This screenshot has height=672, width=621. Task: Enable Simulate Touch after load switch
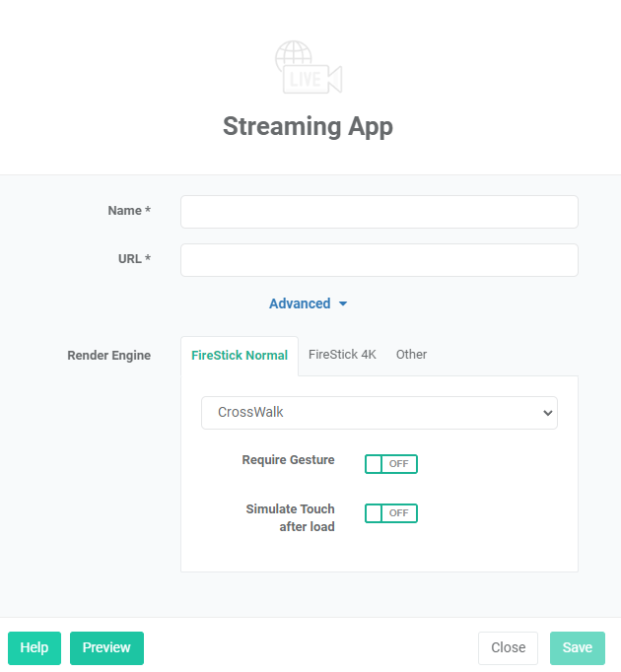click(x=391, y=513)
